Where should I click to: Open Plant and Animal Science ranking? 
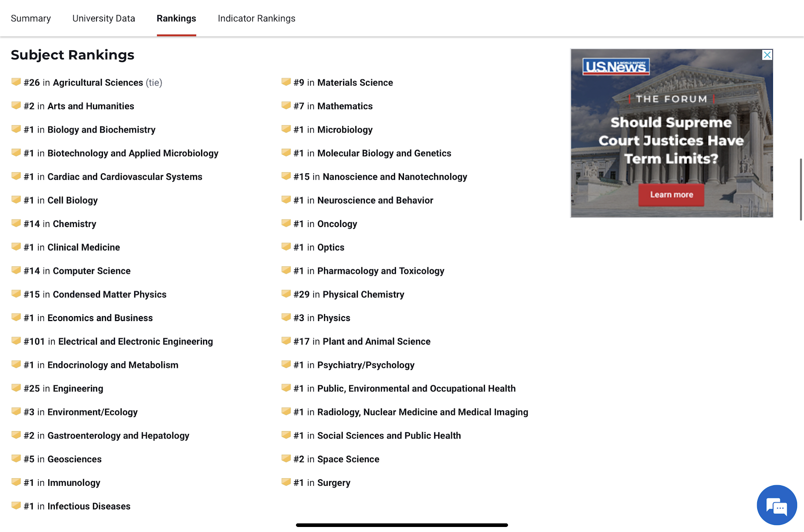377,342
